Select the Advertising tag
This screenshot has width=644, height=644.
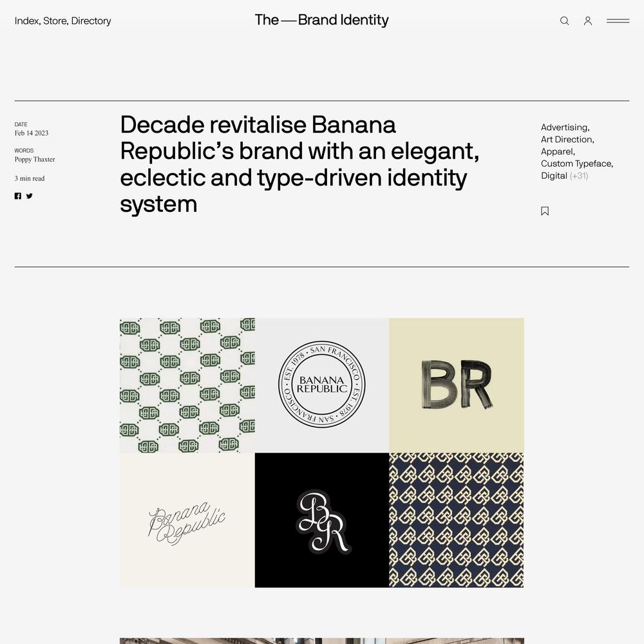coord(565,128)
